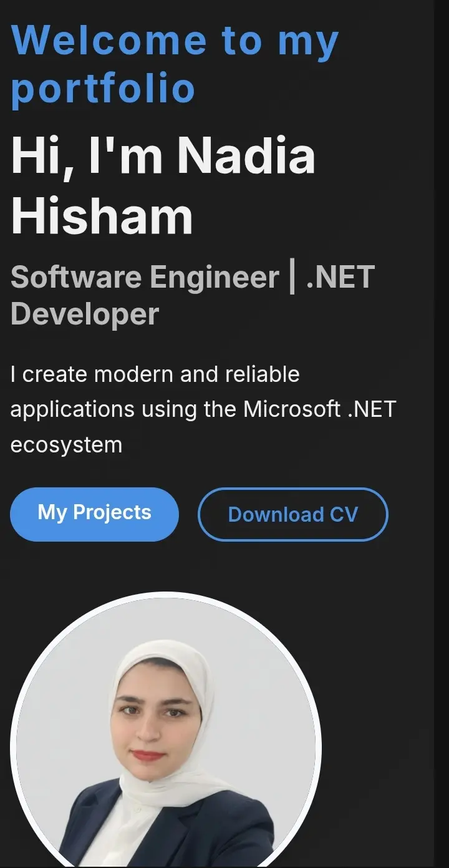This screenshot has width=449, height=868.
Task: Open the My Projects button
Action: 94,514
